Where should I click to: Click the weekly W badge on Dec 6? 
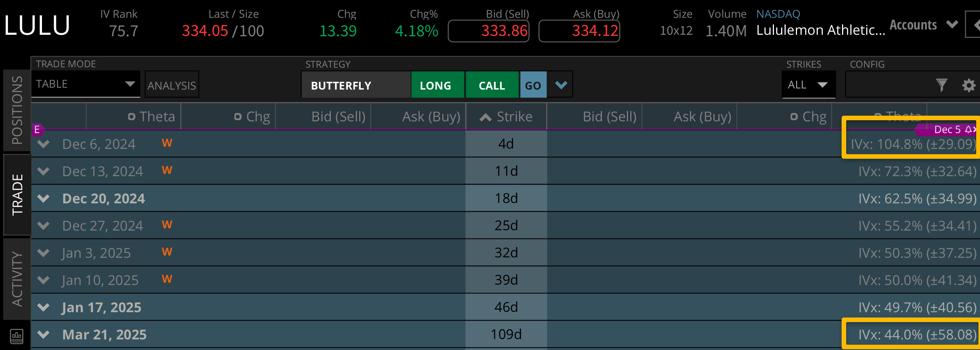point(167,143)
